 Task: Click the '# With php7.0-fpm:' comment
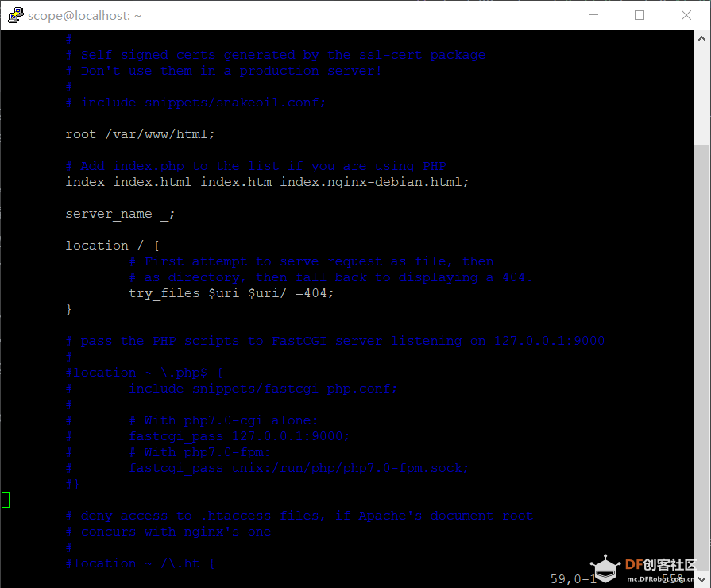pos(199,452)
